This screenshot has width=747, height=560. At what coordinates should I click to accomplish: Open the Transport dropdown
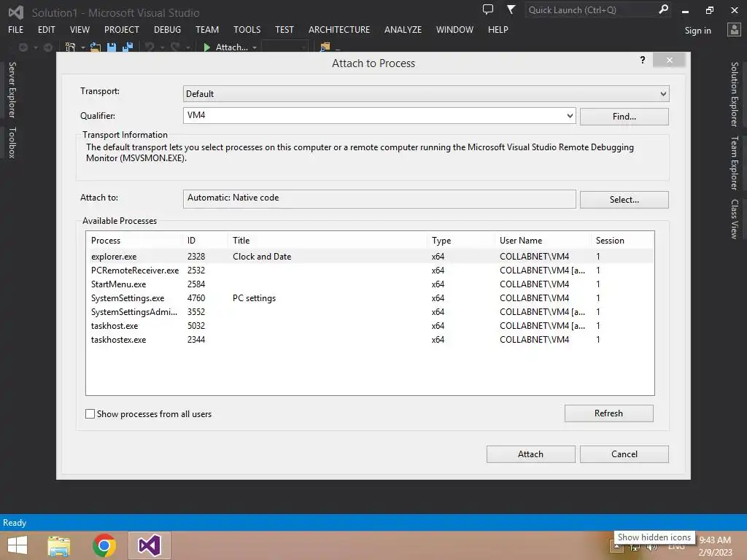(426, 94)
